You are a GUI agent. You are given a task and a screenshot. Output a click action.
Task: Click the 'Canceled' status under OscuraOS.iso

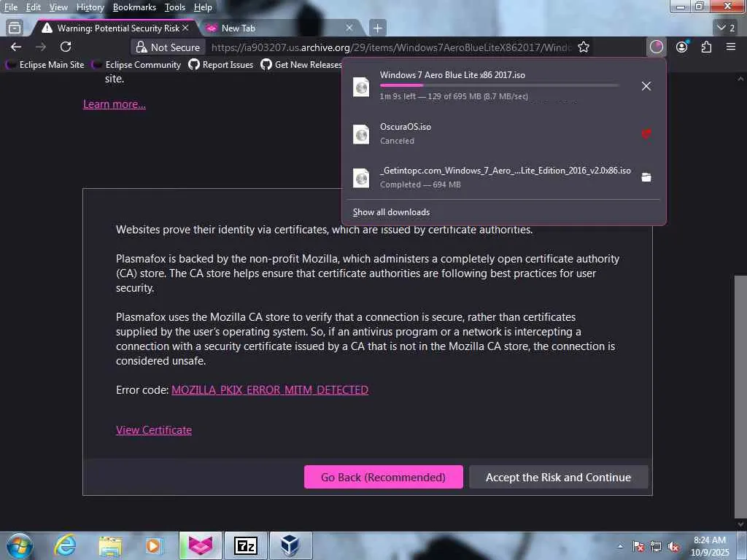[397, 141]
